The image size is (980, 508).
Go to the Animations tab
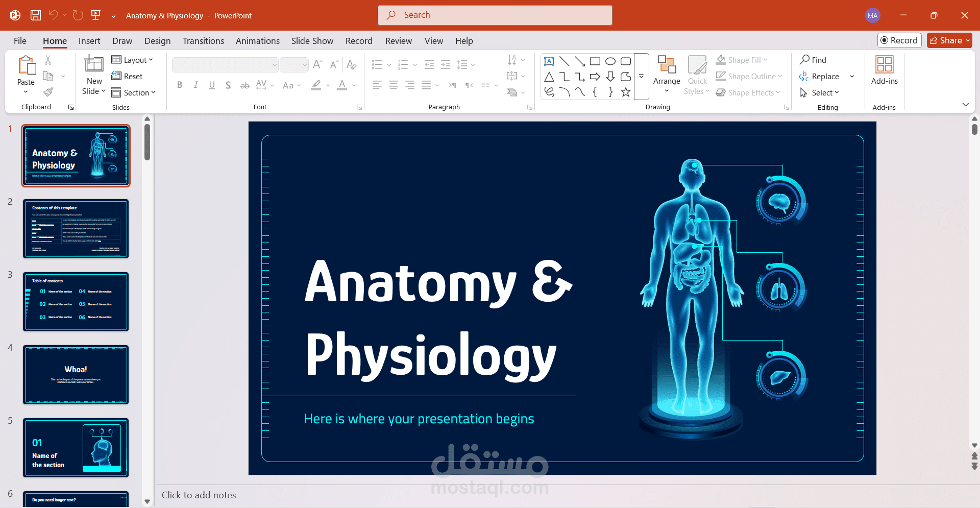(258, 41)
